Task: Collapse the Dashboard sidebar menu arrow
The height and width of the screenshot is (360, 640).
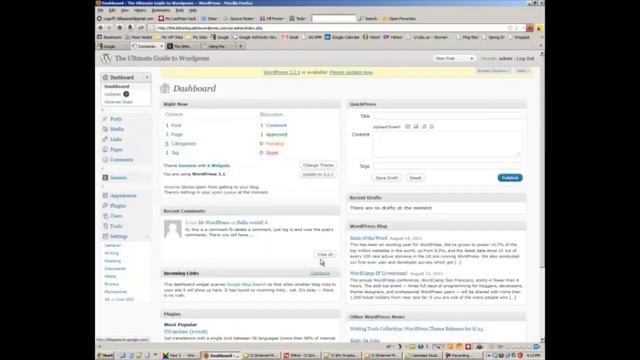Action: (147, 77)
